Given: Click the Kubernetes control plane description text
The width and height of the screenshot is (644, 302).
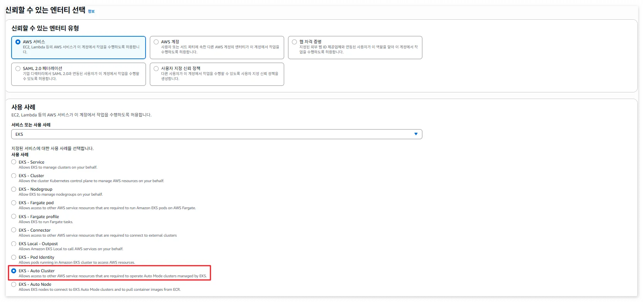Looking at the screenshot, I should pos(91,181).
